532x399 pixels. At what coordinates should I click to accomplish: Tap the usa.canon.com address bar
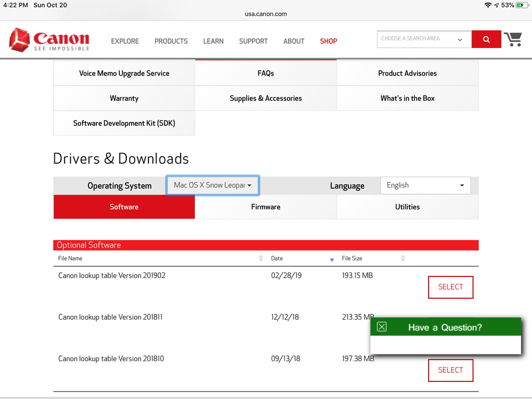[266, 14]
